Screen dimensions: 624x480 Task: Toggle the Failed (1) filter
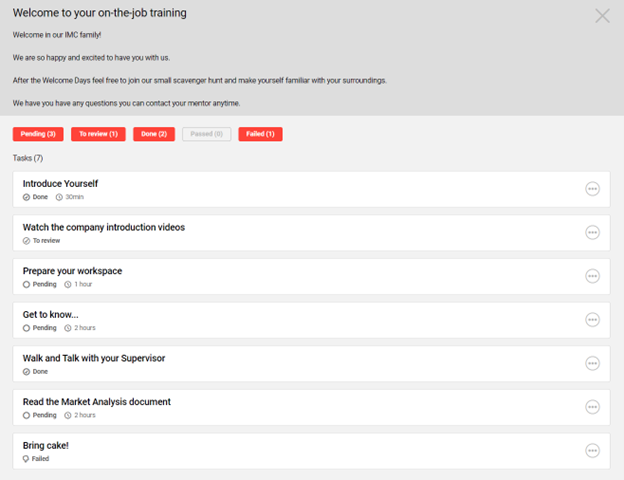tap(260, 134)
